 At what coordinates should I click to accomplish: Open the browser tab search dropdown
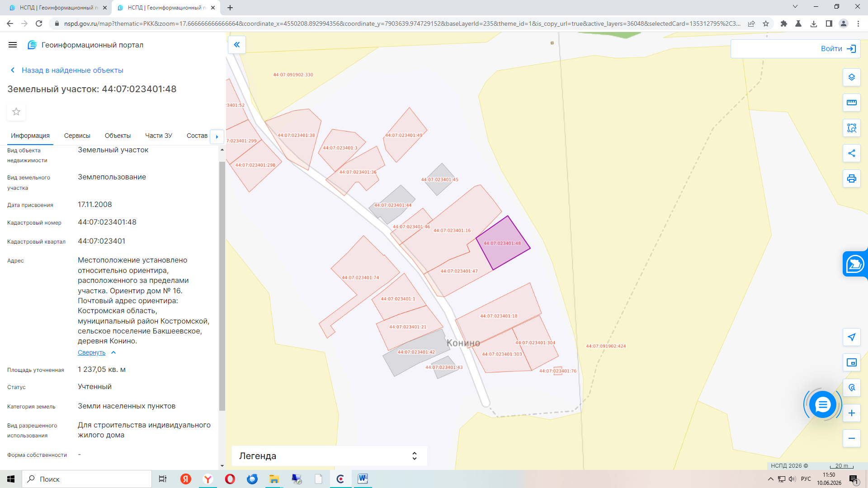point(795,7)
